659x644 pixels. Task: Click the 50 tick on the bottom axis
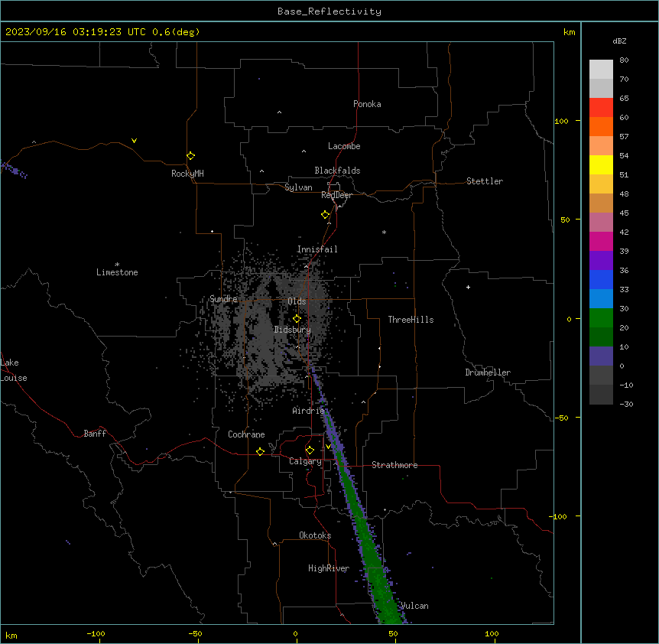[x=394, y=633]
